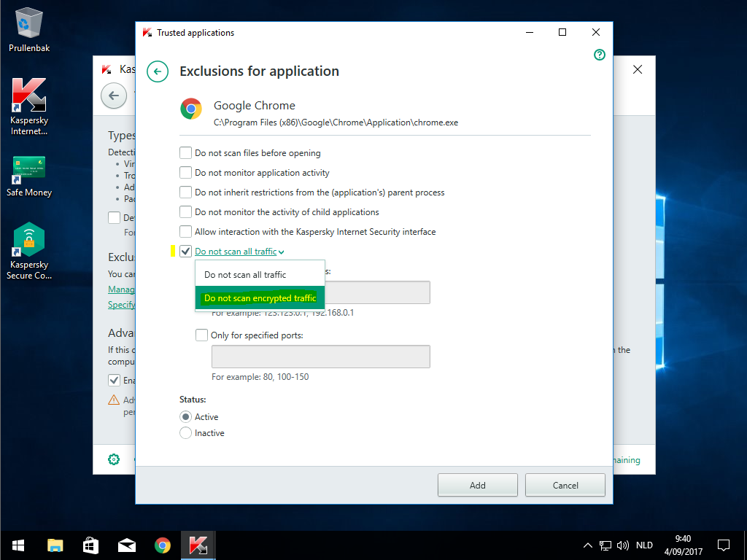Choose Do not scan all traffic option
747x560 pixels.
click(x=260, y=275)
